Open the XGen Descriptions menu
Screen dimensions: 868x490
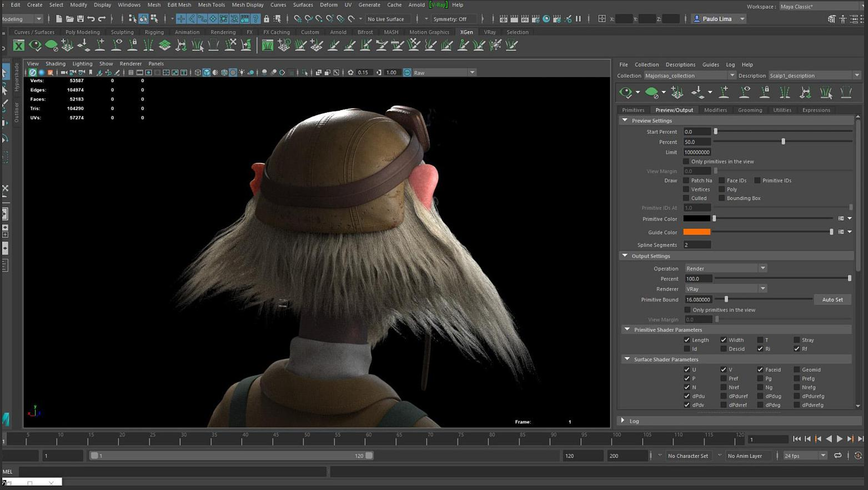click(x=680, y=64)
